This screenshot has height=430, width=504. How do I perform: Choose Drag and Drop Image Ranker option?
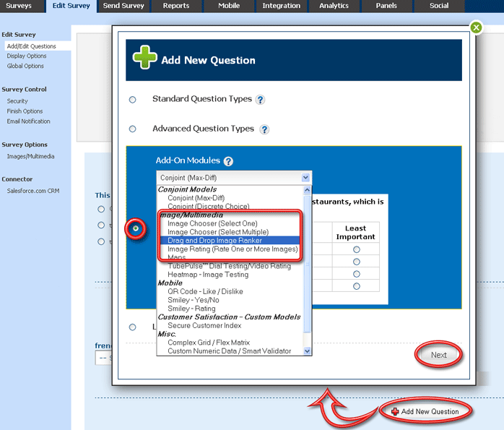point(214,241)
